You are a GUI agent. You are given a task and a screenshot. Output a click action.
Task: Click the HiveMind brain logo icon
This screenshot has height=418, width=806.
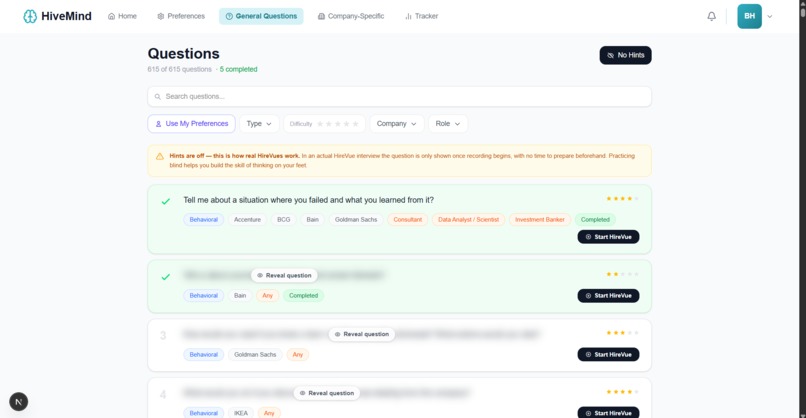(x=30, y=16)
